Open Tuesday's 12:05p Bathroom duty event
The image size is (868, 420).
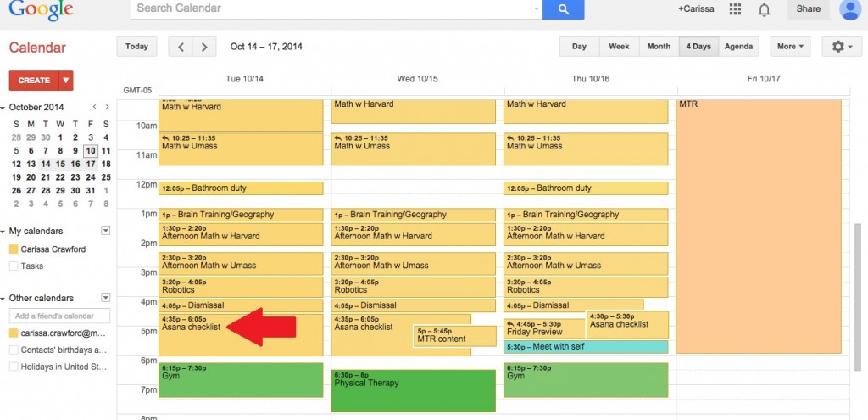click(241, 188)
